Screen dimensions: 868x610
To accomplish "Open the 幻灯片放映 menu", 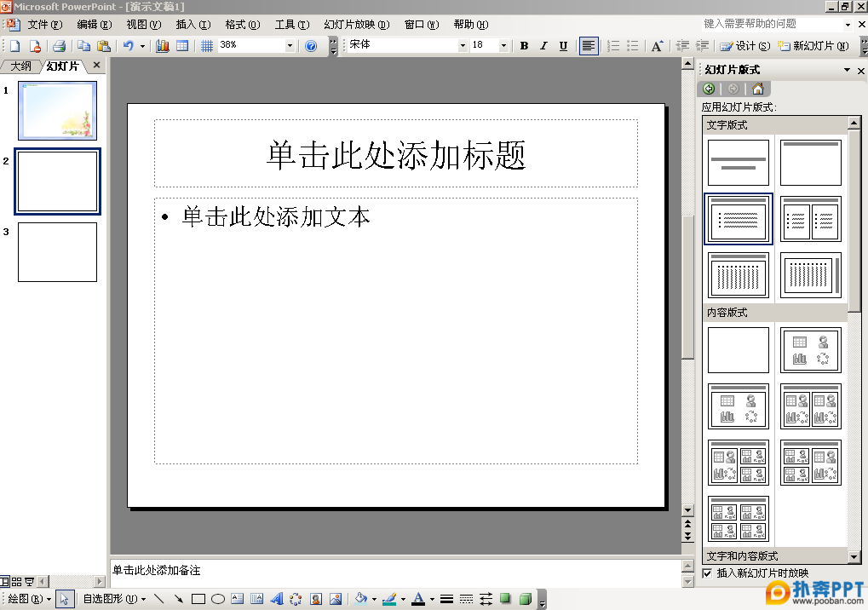I will [357, 25].
